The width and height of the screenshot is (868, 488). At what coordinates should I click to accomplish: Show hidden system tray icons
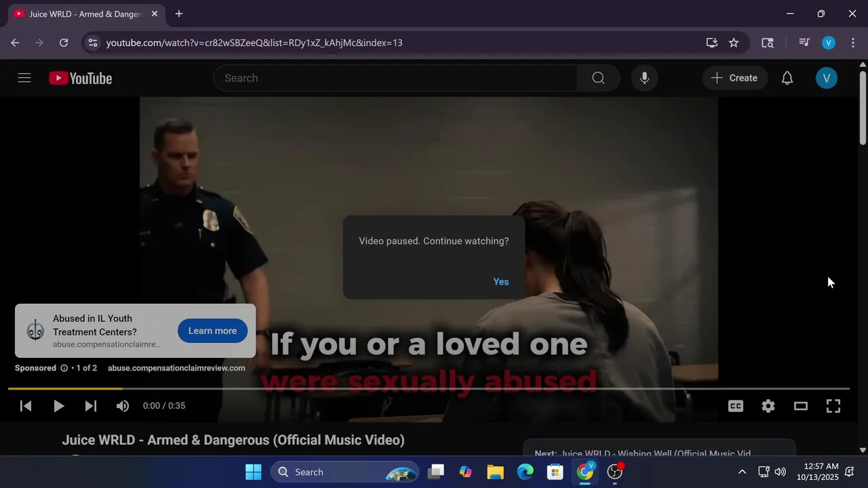742,472
